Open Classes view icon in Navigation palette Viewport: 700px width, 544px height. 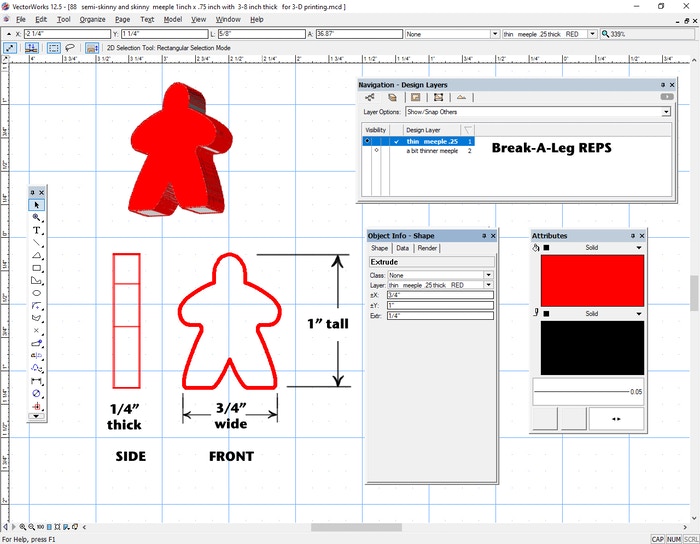click(370, 97)
